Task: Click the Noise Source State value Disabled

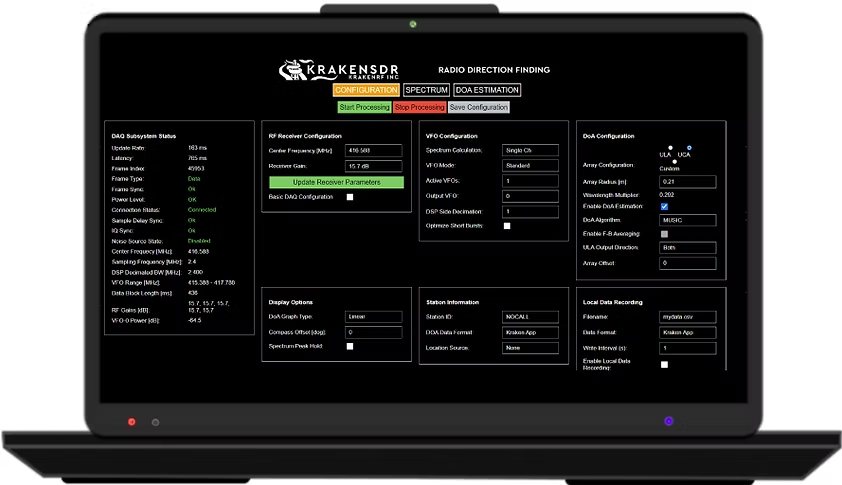Action: (199, 241)
